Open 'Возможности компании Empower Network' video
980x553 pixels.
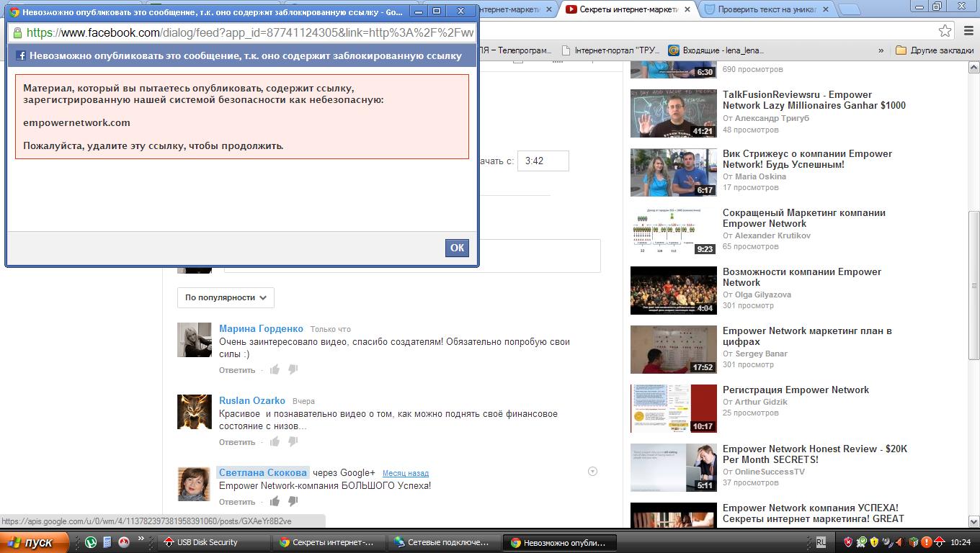click(x=802, y=277)
